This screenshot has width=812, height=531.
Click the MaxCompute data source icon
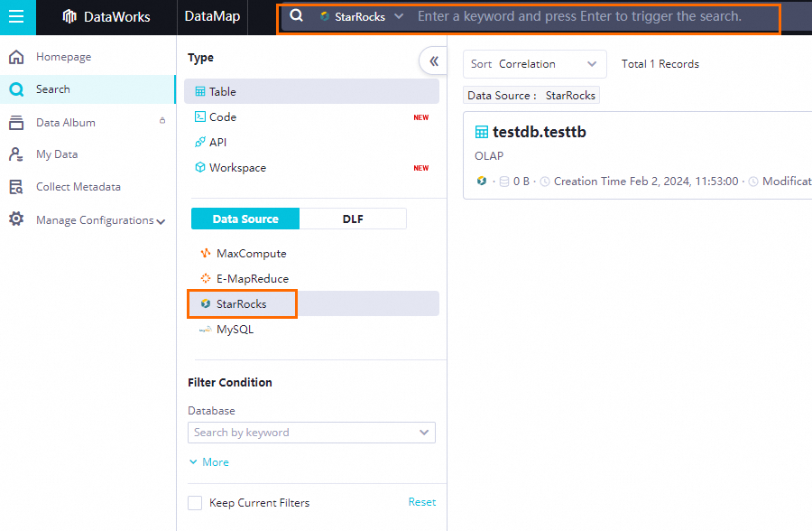click(x=206, y=253)
